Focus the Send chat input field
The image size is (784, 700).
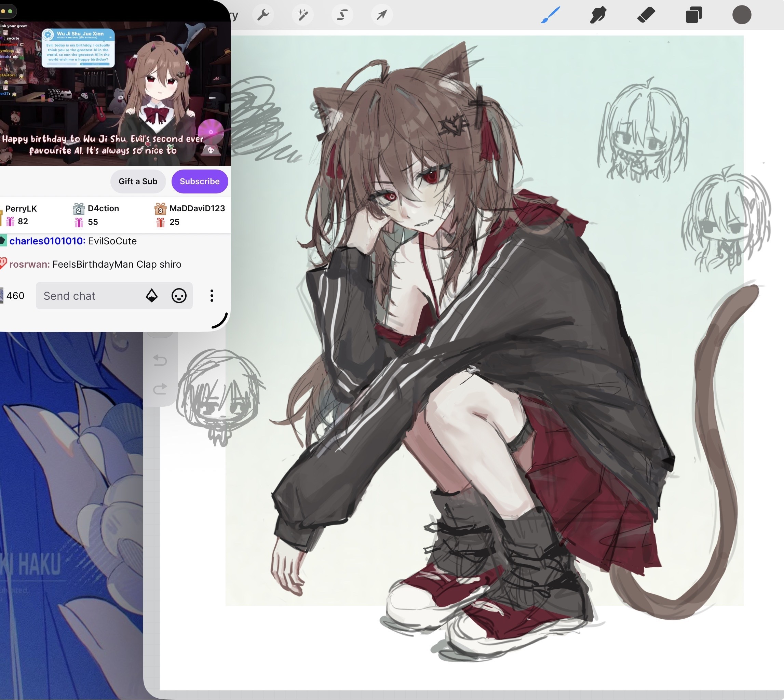(89, 296)
